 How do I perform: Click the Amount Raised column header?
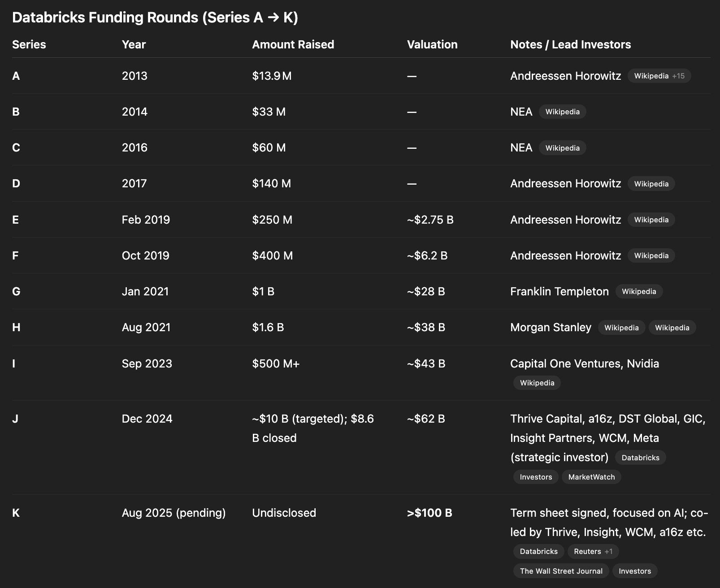pos(293,44)
